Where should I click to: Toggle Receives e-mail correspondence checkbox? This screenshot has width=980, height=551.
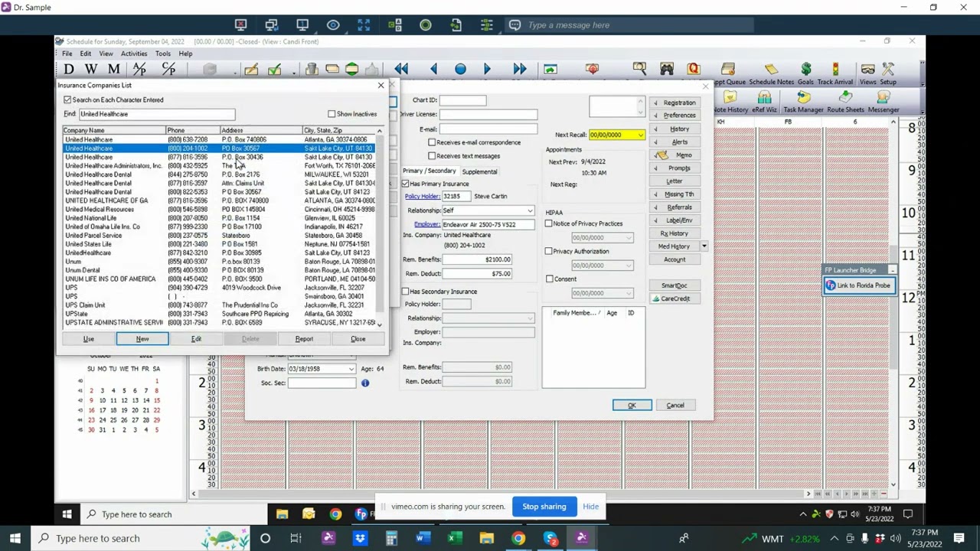pos(432,142)
